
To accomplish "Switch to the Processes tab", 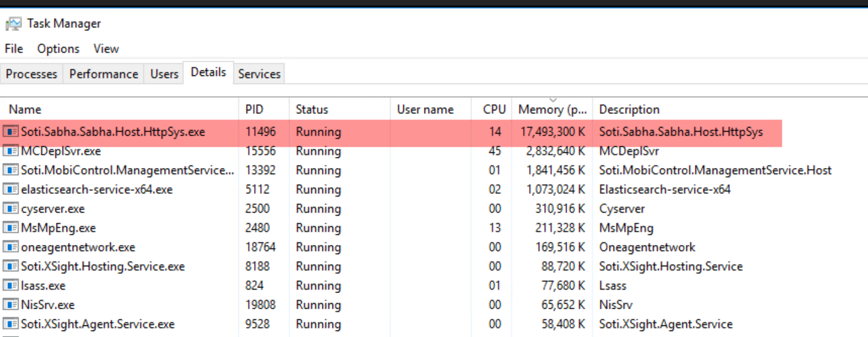I will (31, 74).
